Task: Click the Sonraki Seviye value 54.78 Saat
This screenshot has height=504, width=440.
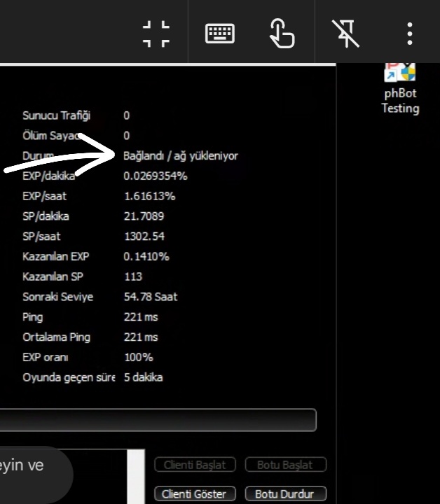Action: point(151,297)
